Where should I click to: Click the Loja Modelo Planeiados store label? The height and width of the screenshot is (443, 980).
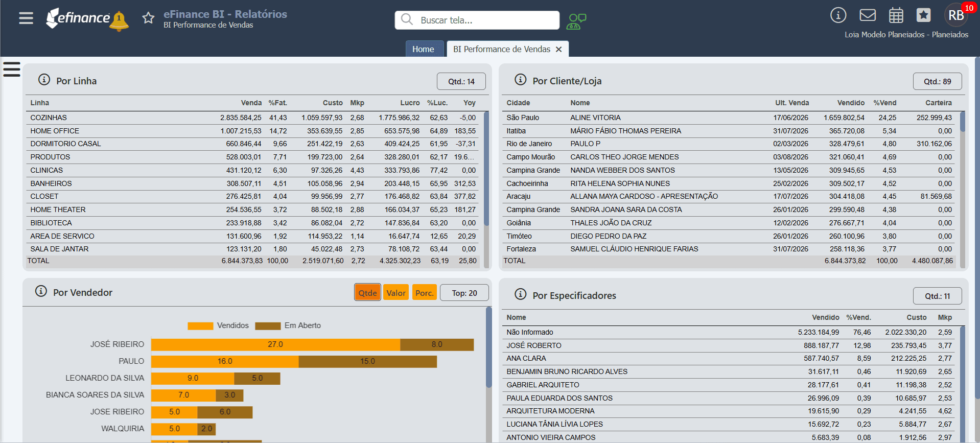906,35
